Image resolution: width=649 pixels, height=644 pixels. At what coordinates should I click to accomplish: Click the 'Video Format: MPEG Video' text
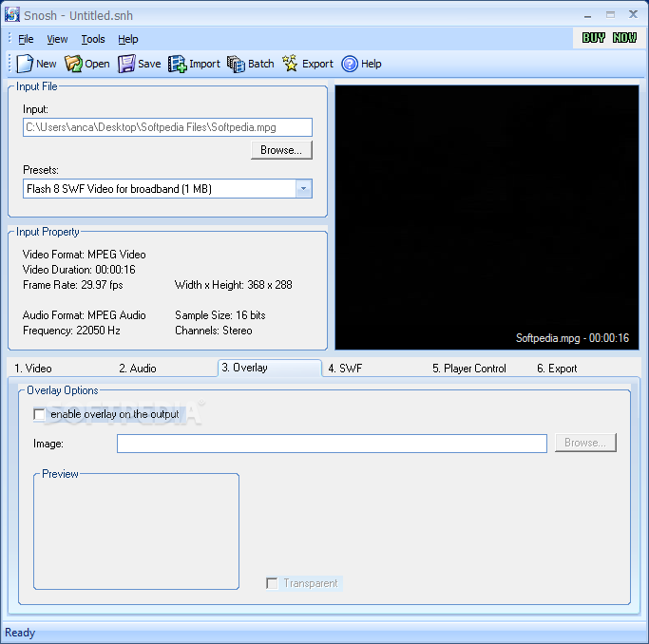tap(84, 255)
